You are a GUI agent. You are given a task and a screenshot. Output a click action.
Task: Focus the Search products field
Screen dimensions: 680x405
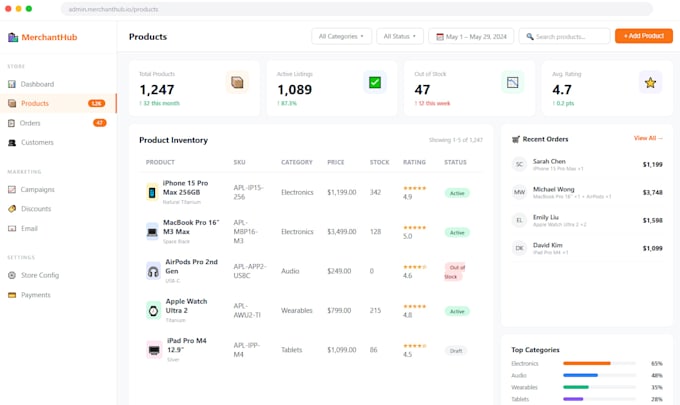564,36
